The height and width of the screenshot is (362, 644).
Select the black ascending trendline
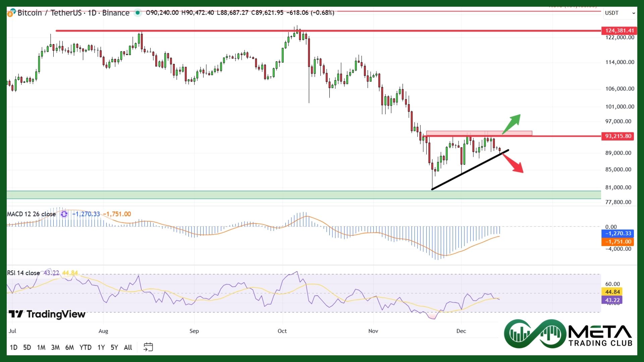coord(470,170)
